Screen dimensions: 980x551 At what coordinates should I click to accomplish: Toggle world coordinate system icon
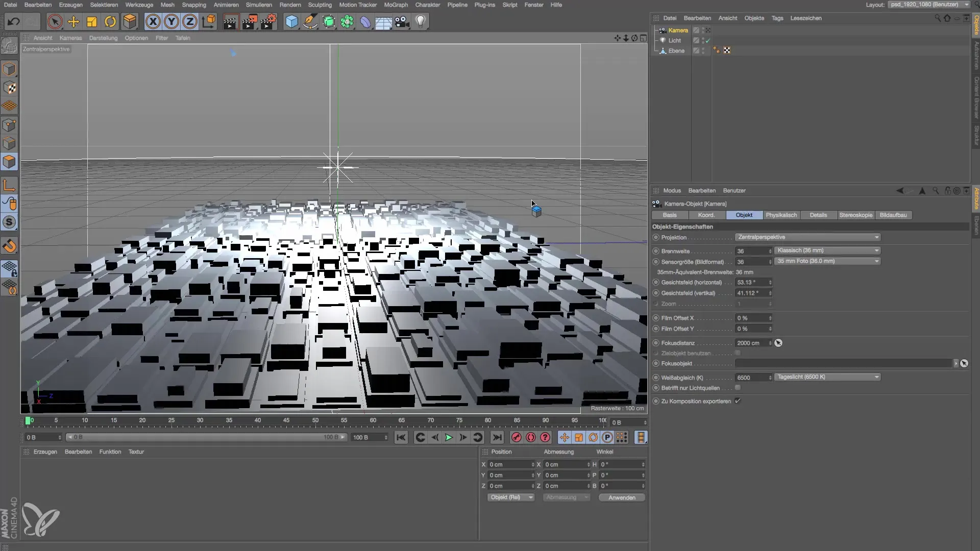pyautogui.click(x=209, y=21)
